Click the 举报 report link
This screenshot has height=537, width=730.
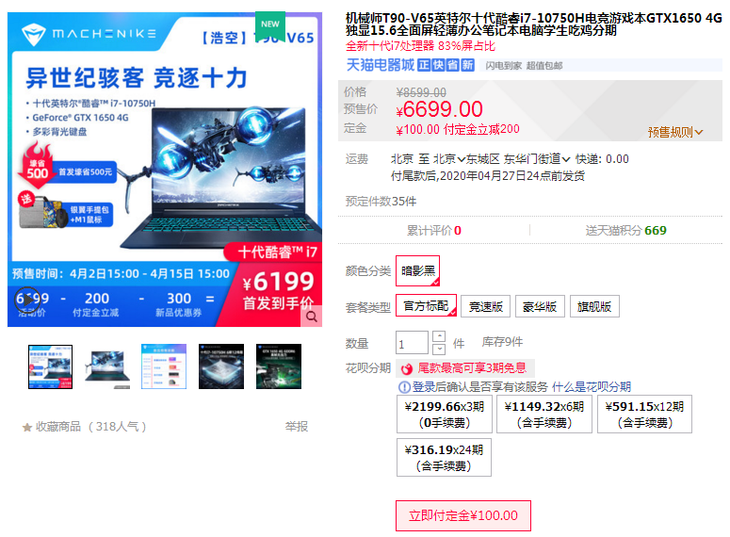click(x=297, y=427)
